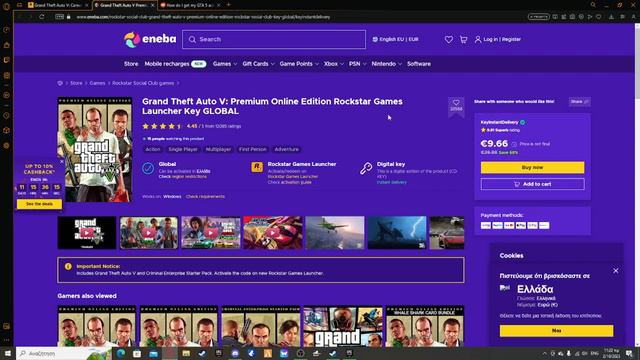Click the browser reload button
640x360 pixels.
[42, 17]
